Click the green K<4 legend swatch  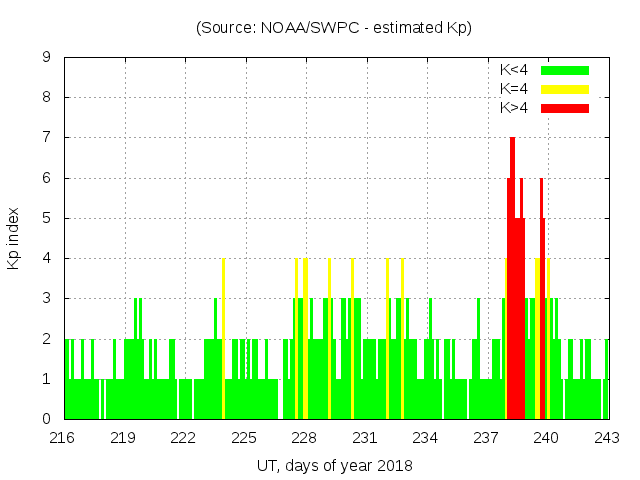(x=565, y=70)
